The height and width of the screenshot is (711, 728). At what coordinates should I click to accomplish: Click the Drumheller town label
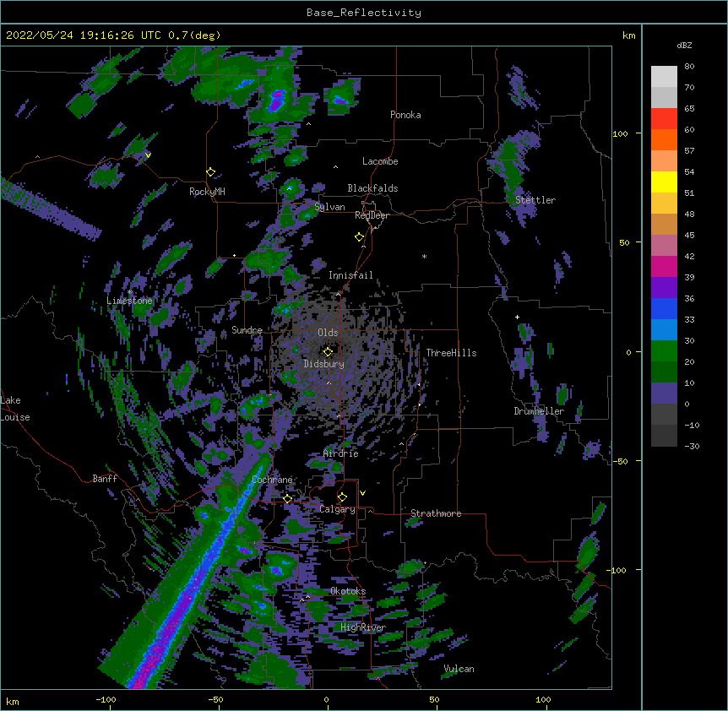pos(539,411)
